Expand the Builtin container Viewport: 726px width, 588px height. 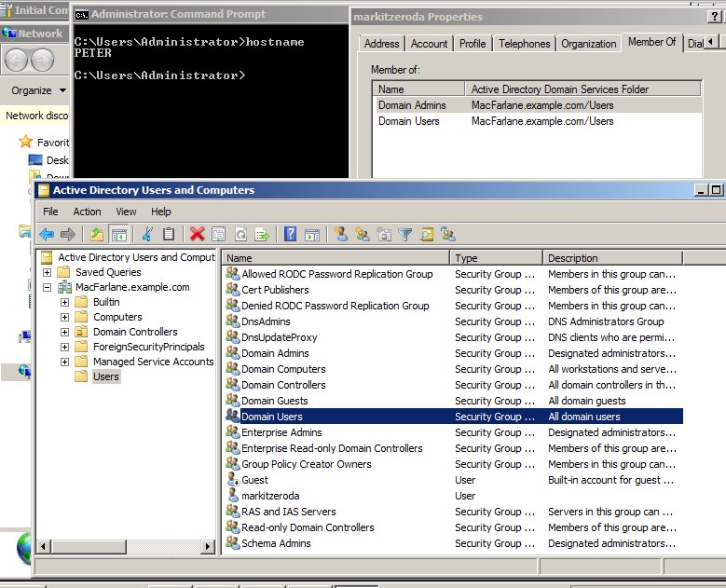coord(65,302)
